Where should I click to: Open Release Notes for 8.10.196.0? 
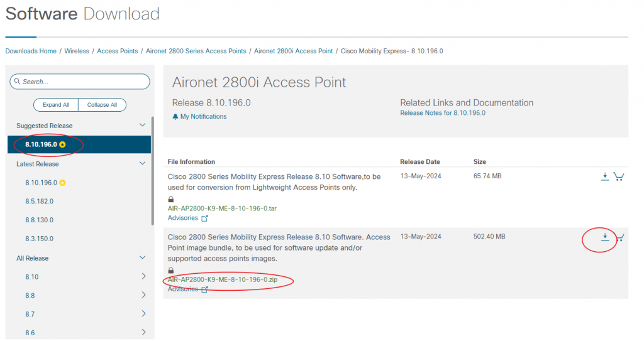click(442, 113)
